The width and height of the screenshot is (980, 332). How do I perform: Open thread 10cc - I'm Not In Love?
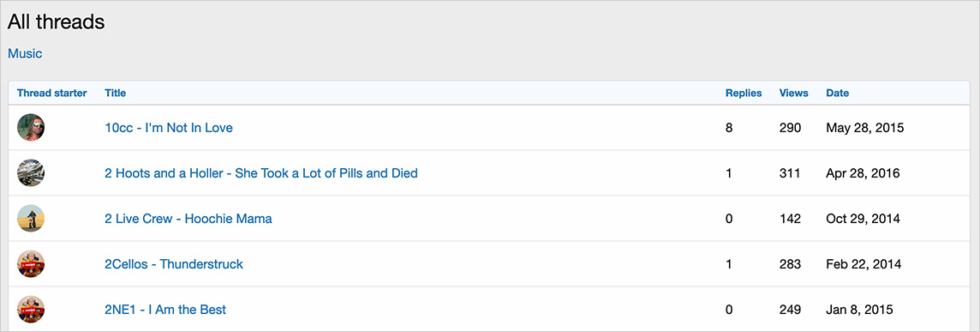point(169,128)
